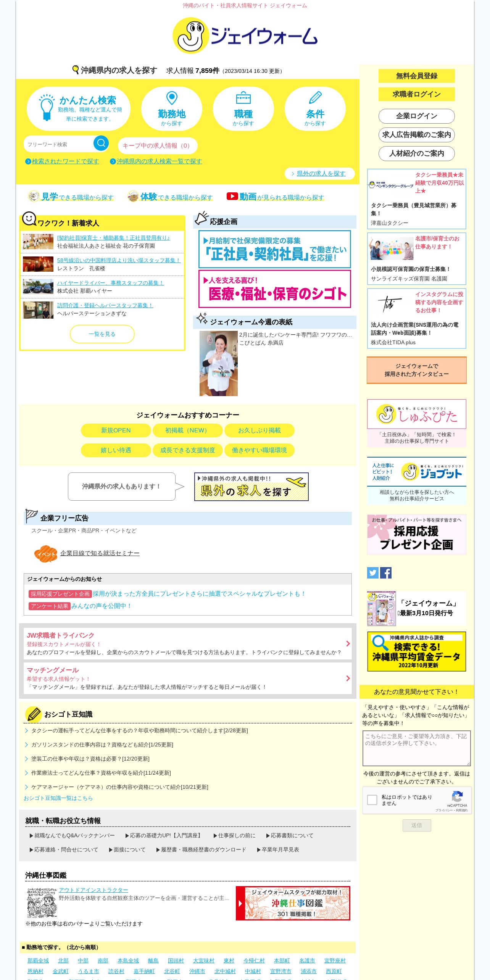490x980 pixels.
Task: Open かんたん検索 lightbulb search
Action: pyautogui.click(x=79, y=109)
